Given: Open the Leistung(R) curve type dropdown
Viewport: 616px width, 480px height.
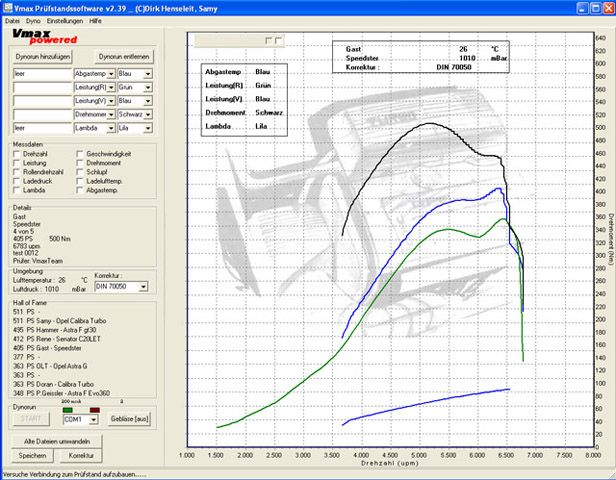Looking at the screenshot, I should click(x=111, y=87).
